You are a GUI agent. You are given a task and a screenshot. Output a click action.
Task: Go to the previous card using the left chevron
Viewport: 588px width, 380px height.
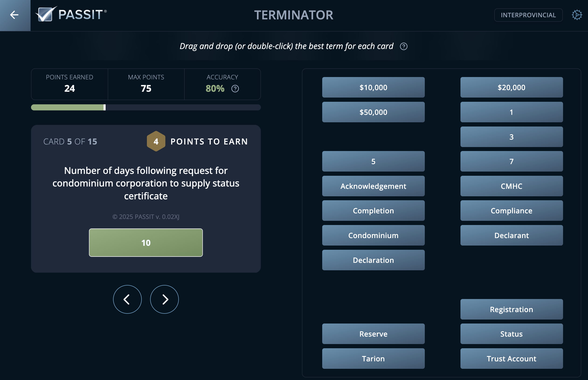[x=127, y=299]
